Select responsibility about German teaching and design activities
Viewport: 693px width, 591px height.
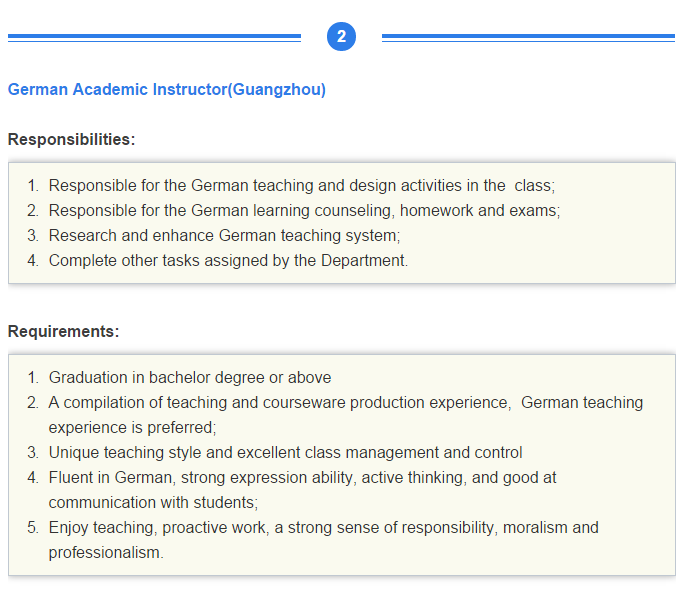[302, 186]
